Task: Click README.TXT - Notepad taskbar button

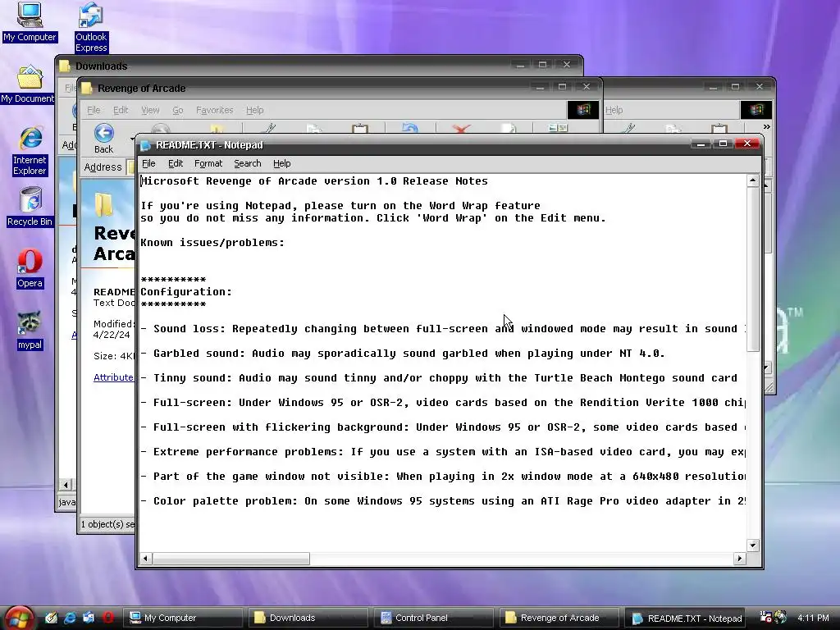Action: [686, 619]
